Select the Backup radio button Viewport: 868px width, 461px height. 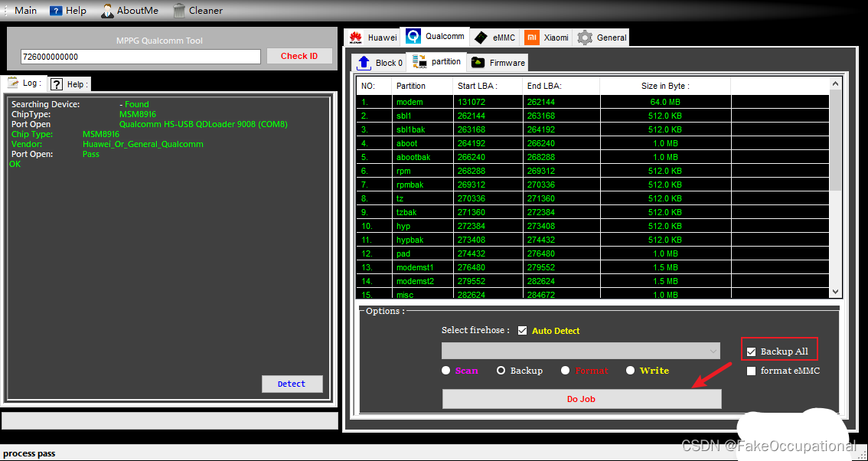click(501, 370)
